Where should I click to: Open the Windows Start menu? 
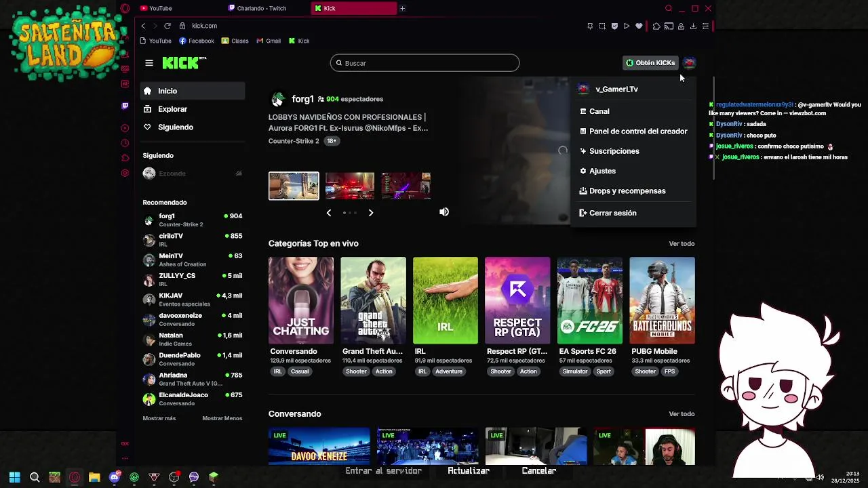pos(15,477)
